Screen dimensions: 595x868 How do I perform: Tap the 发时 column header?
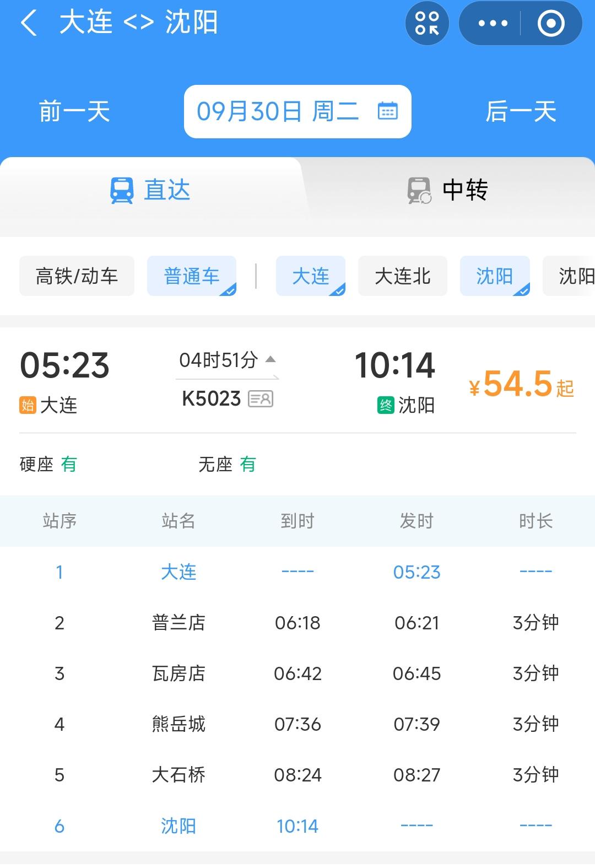417,521
